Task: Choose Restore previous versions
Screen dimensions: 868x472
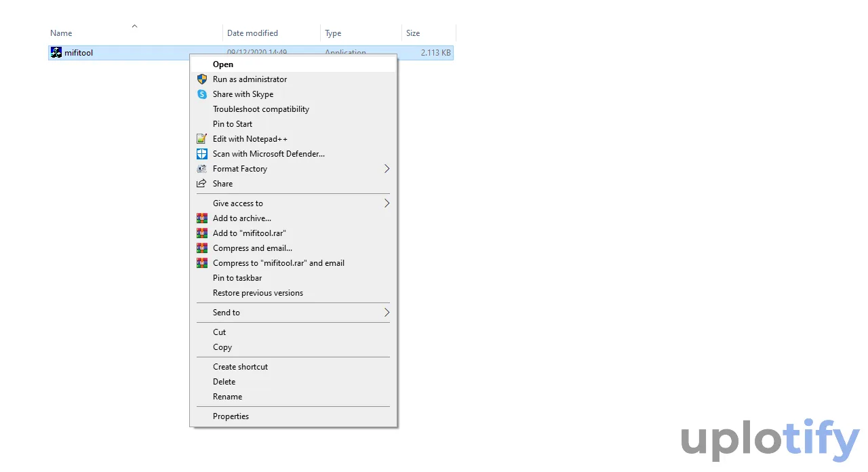Action: pos(293,293)
